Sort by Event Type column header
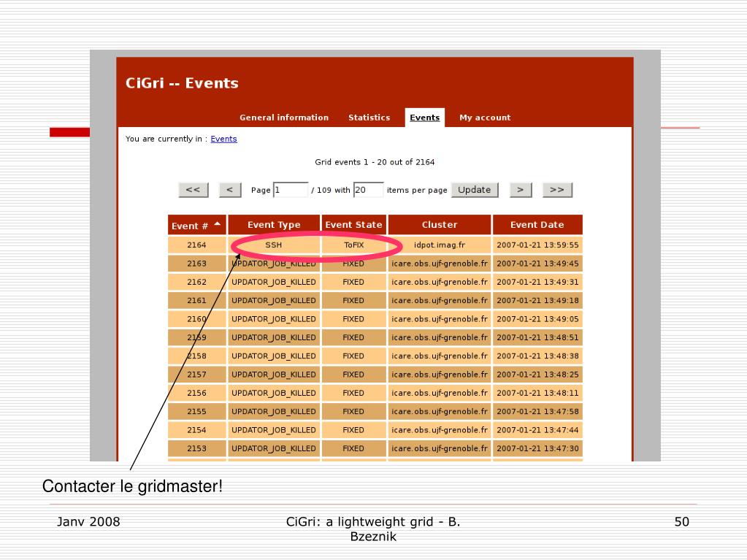747x560 pixels. point(274,225)
